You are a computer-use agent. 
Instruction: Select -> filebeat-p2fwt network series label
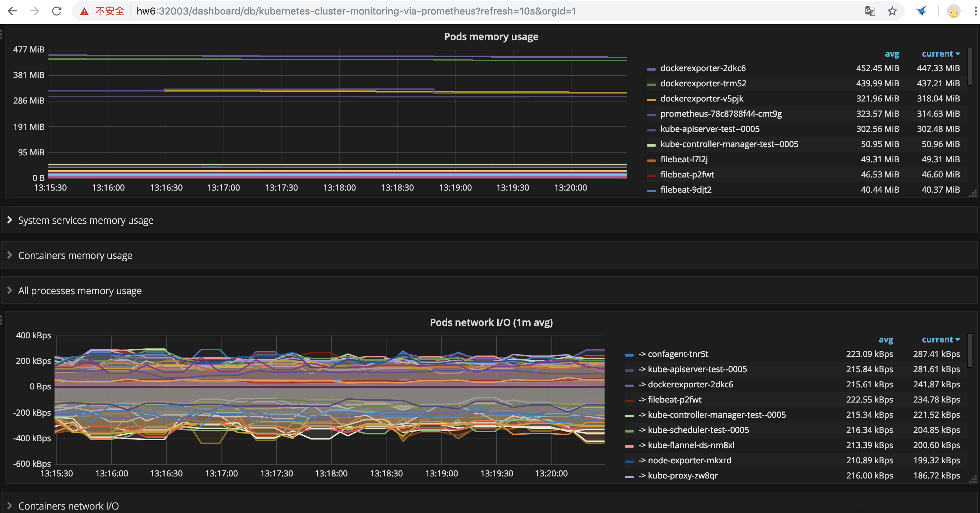pos(669,399)
